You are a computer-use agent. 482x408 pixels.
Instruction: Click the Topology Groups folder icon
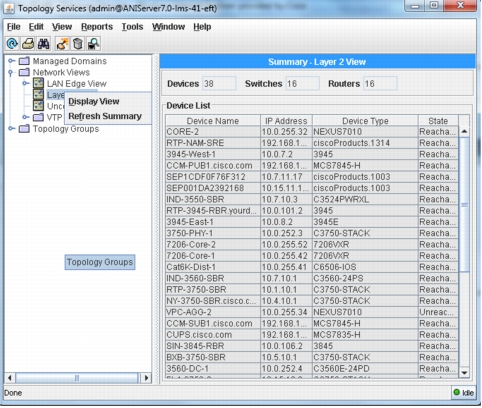[24, 129]
